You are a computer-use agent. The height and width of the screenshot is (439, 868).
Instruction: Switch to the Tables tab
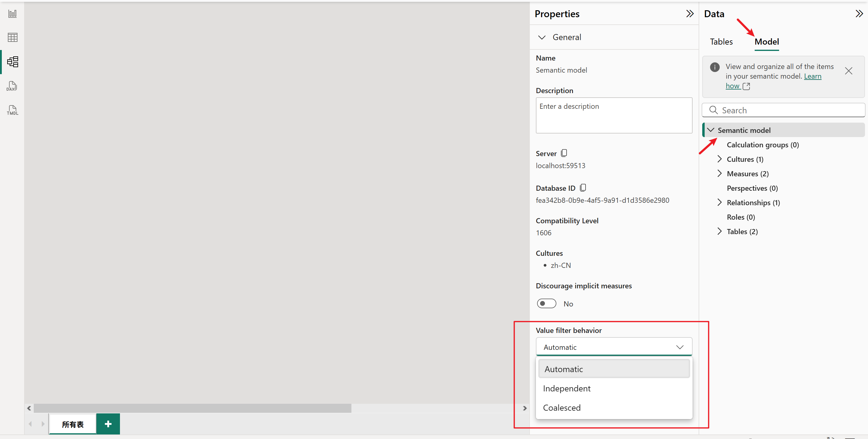(x=721, y=42)
